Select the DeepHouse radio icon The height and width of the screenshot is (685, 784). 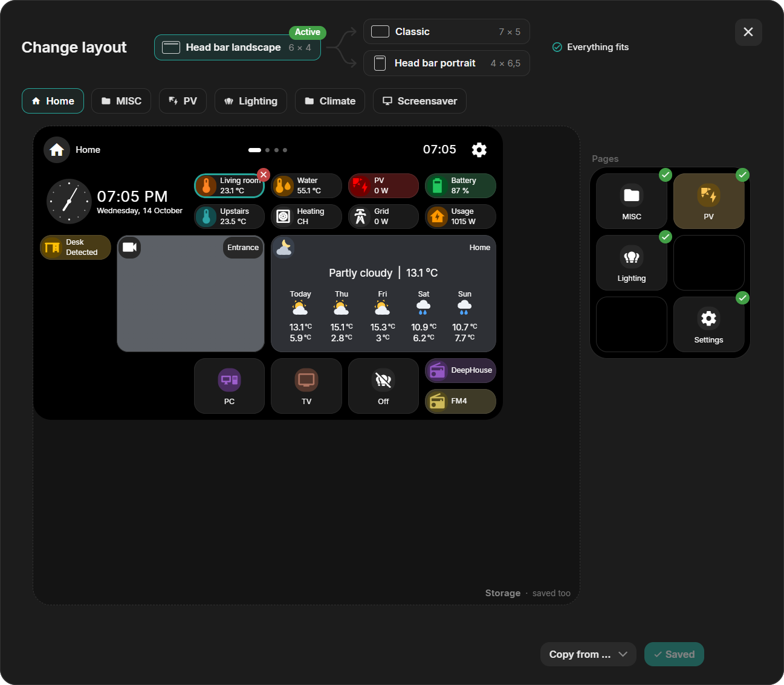pos(437,370)
